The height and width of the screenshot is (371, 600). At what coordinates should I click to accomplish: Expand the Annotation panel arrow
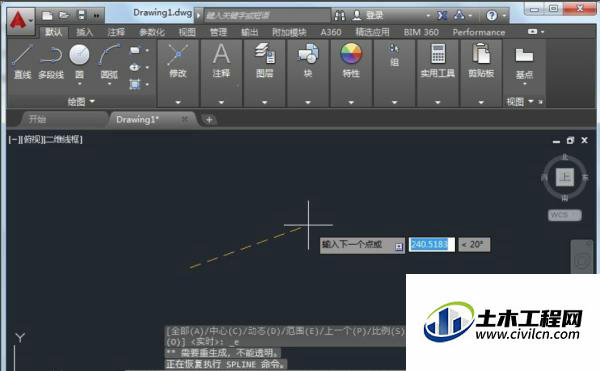pos(221,102)
